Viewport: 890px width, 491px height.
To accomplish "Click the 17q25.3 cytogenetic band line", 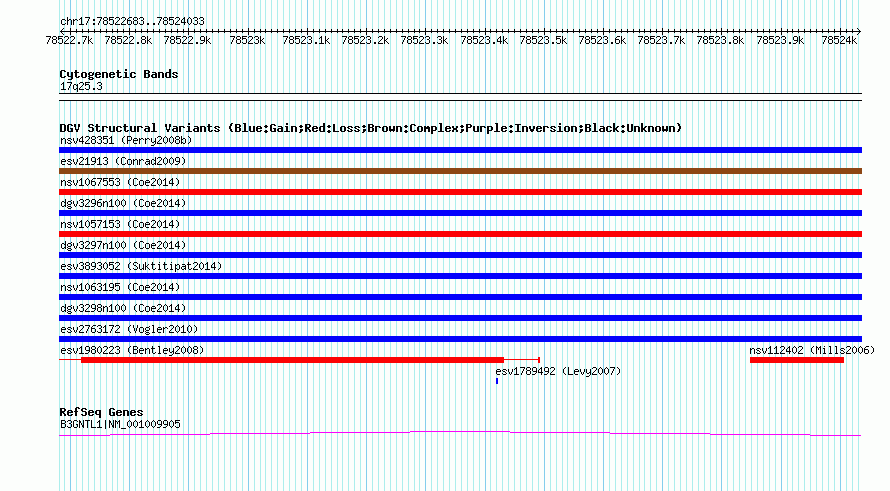I will [x=460, y=97].
